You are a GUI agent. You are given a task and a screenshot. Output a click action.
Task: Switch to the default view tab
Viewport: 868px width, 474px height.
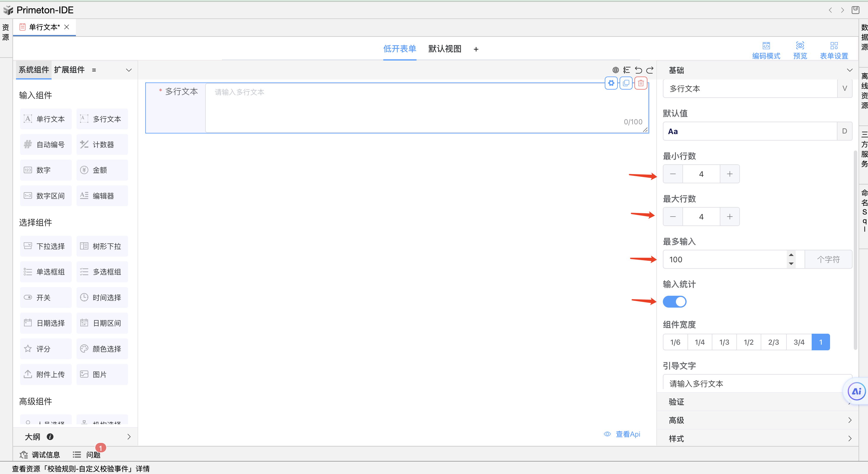[x=444, y=49]
